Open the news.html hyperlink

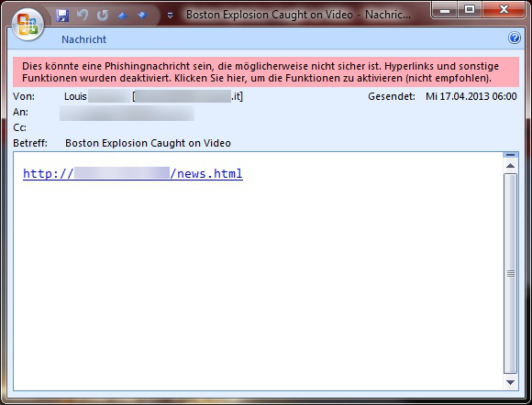click(x=133, y=173)
